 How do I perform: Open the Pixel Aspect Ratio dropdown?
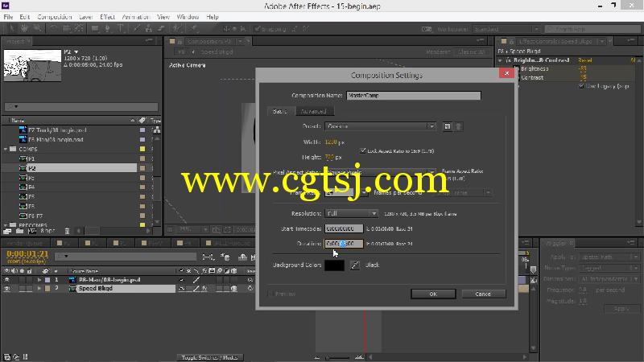(x=380, y=172)
